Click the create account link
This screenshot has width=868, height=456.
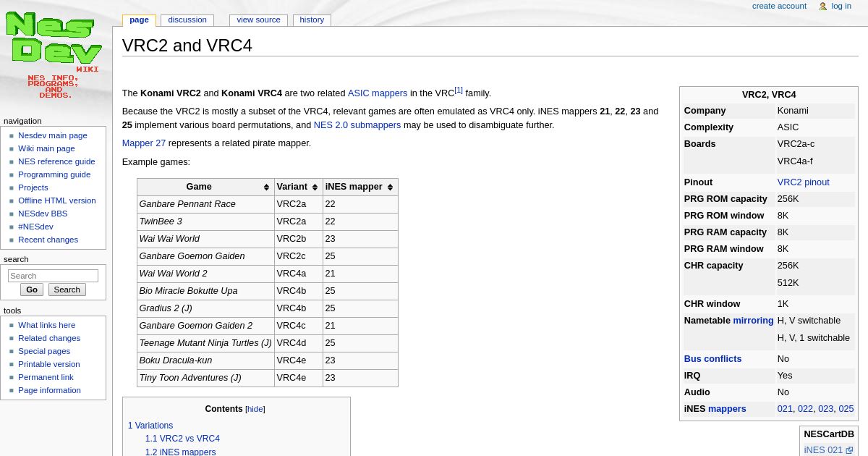point(779,6)
